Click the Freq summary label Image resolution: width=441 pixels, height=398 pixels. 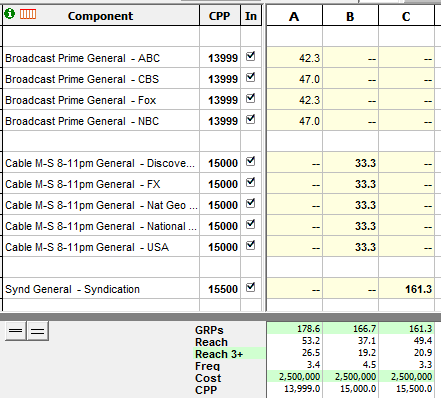pos(207,366)
